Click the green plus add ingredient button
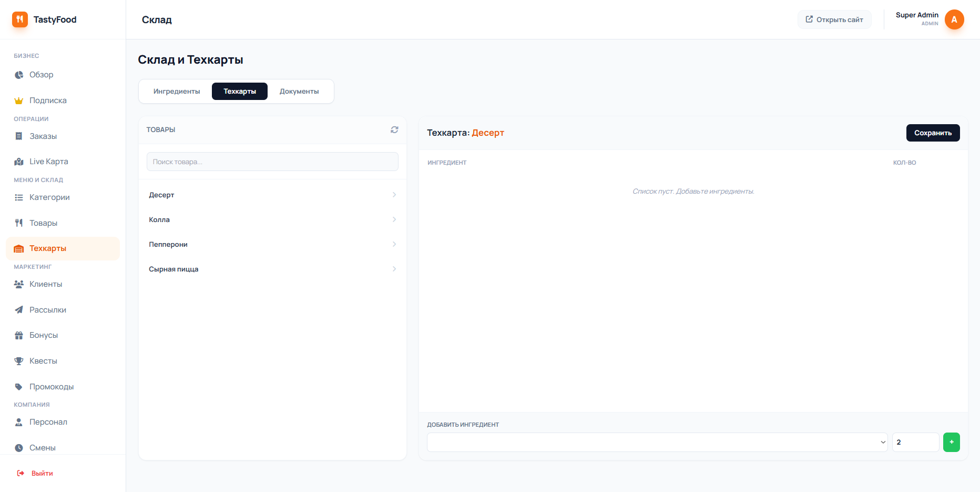The image size is (980, 492). 951,442
